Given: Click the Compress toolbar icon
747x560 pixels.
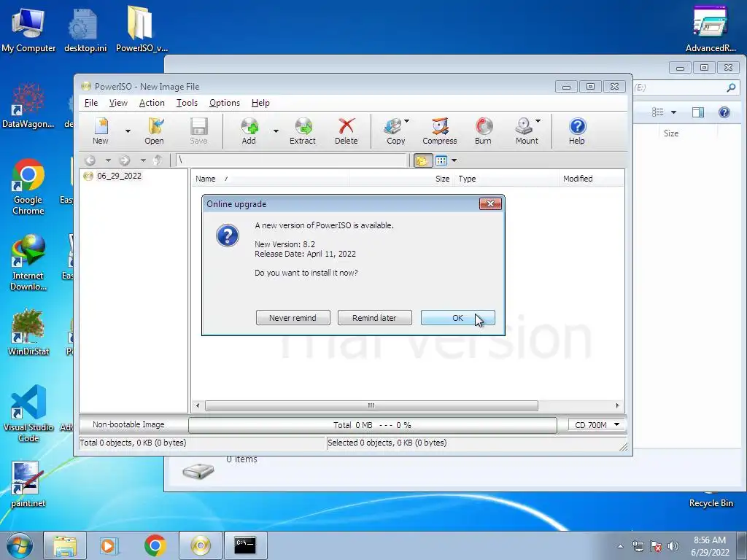Looking at the screenshot, I should coord(440,131).
